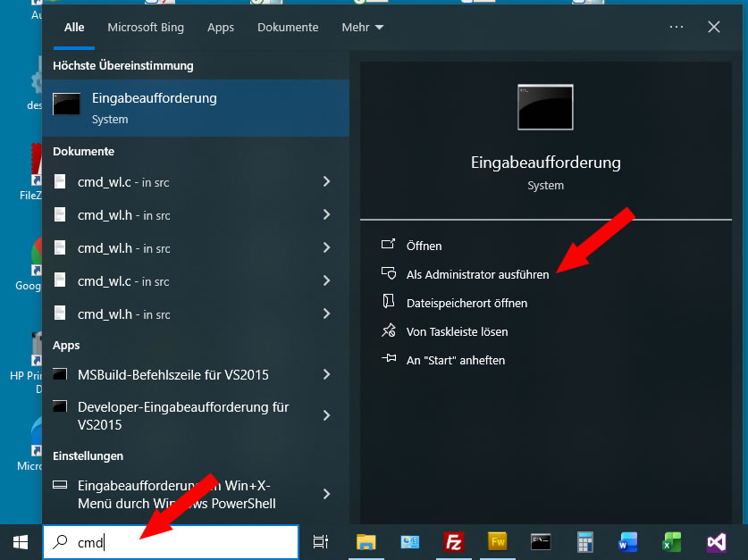Click the Visual Studio taskbar icon
The height and width of the screenshot is (560, 748).
[716, 541]
